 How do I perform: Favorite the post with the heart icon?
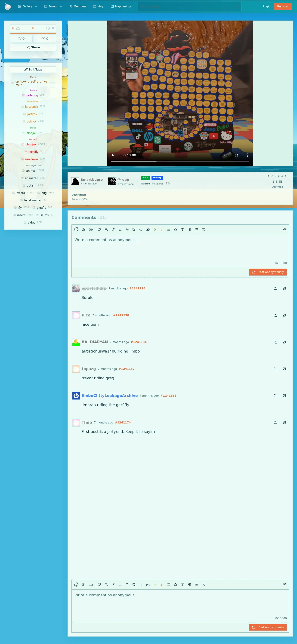point(21,39)
